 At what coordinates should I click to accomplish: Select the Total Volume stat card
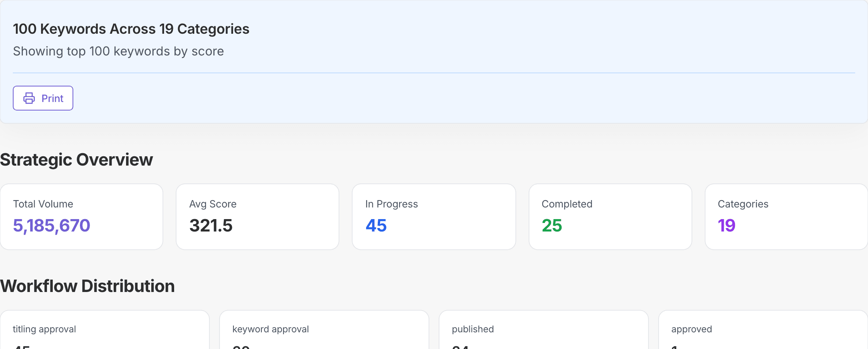click(81, 216)
